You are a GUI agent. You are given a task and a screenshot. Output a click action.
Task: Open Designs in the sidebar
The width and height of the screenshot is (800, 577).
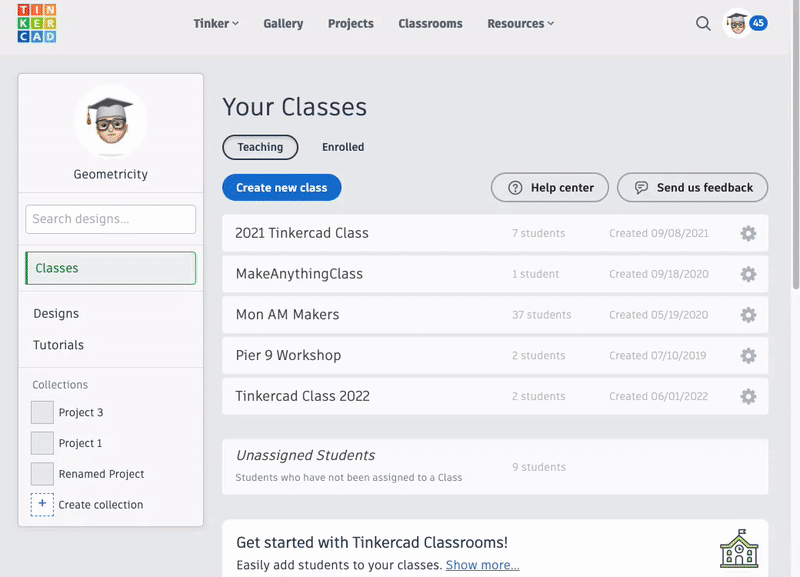[x=56, y=313]
